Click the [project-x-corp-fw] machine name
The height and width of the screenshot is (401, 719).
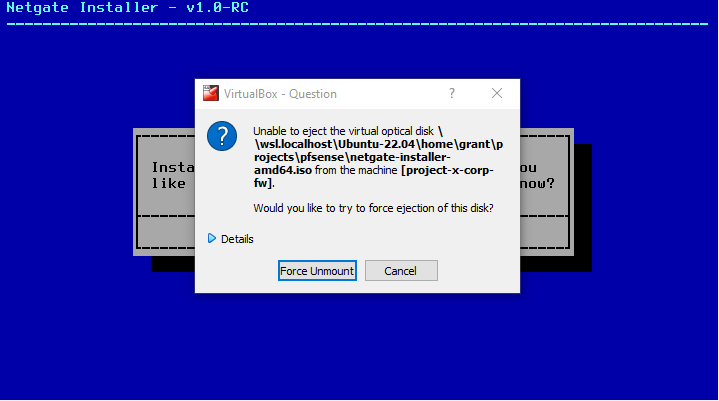point(374,176)
